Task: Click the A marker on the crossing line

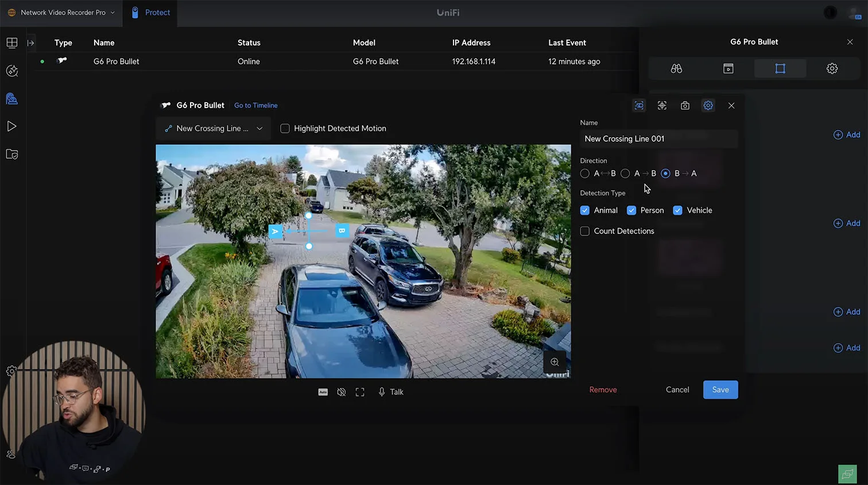Action: [276, 231]
